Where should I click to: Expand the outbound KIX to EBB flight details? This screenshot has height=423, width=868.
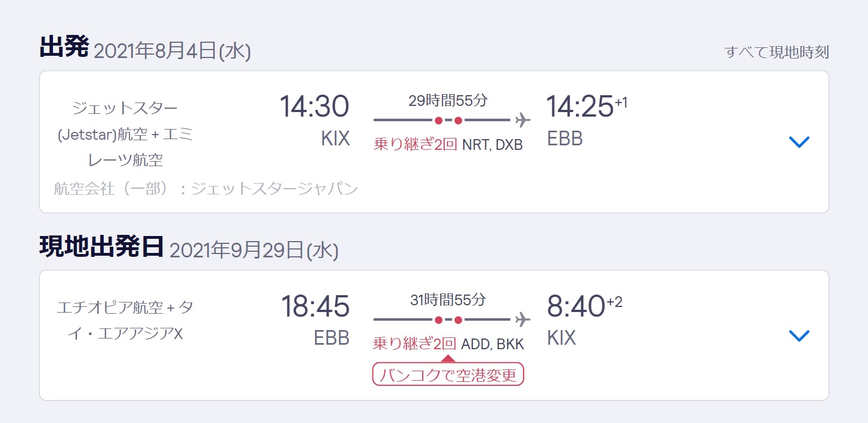(x=799, y=142)
